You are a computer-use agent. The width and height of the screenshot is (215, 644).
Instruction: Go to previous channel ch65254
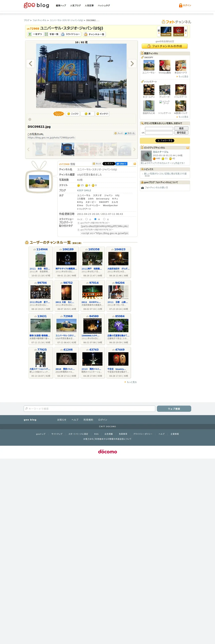(x=166, y=31)
